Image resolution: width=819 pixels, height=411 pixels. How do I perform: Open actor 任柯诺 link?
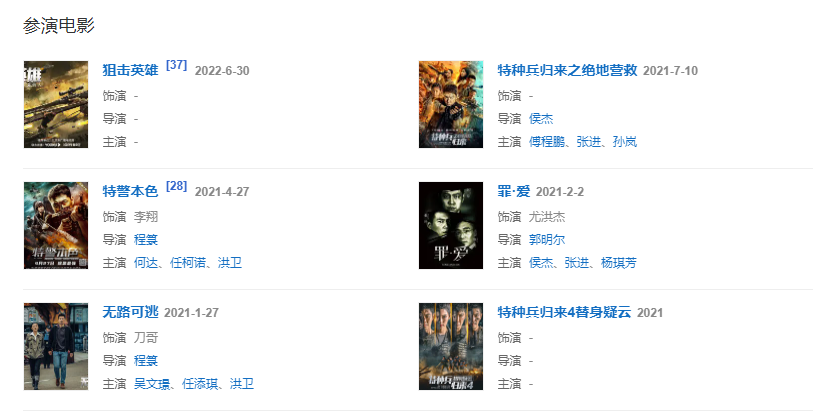[x=188, y=263]
